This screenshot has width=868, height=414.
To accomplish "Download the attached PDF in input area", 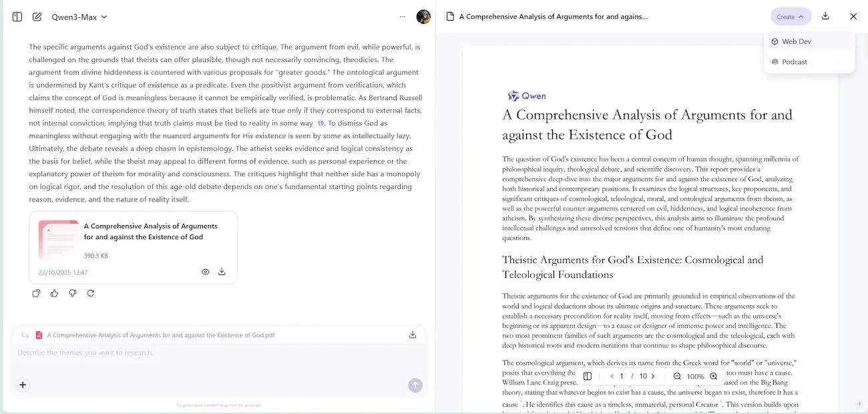I will [413, 335].
